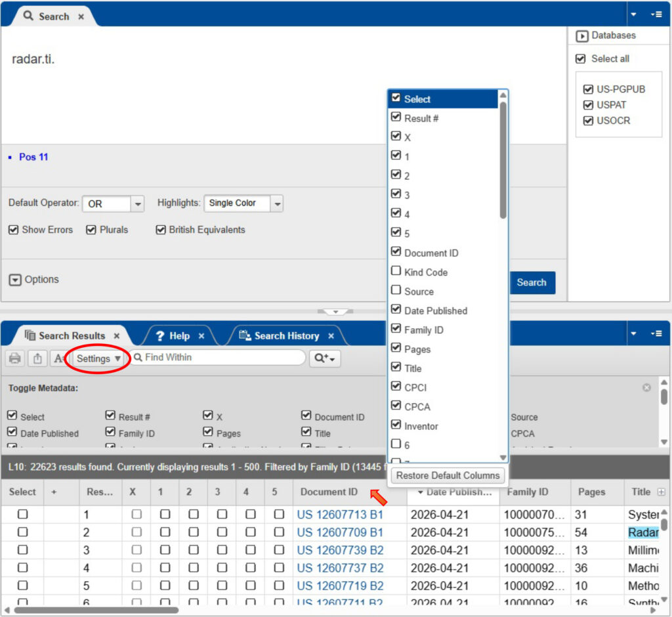Click the font size icon beside Settings

tap(59, 358)
